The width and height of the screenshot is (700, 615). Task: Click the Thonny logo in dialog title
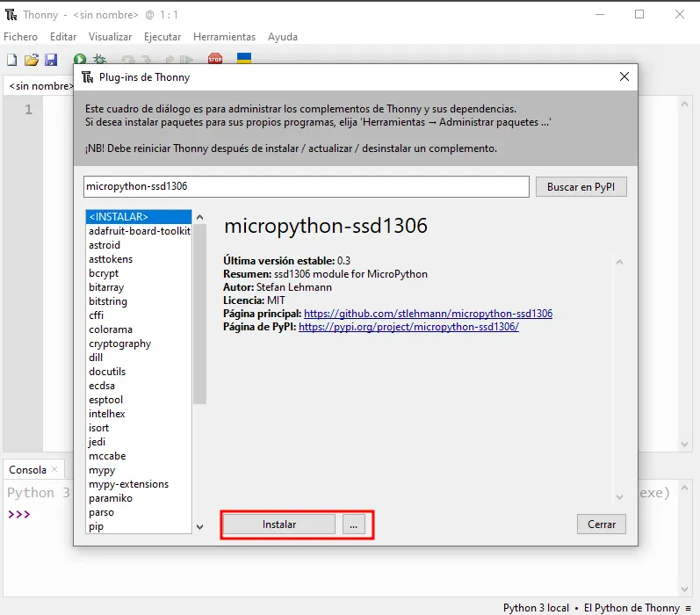[88, 77]
